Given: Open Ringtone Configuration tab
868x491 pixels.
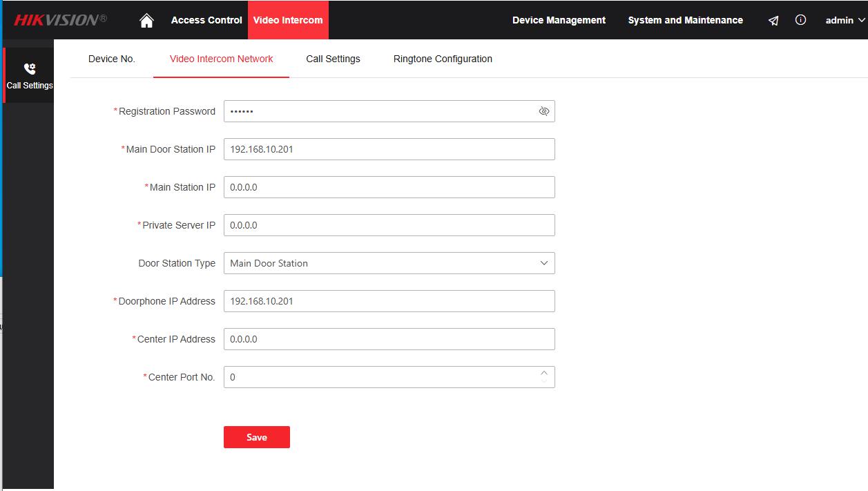Looking at the screenshot, I should click(x=443, y=59).
